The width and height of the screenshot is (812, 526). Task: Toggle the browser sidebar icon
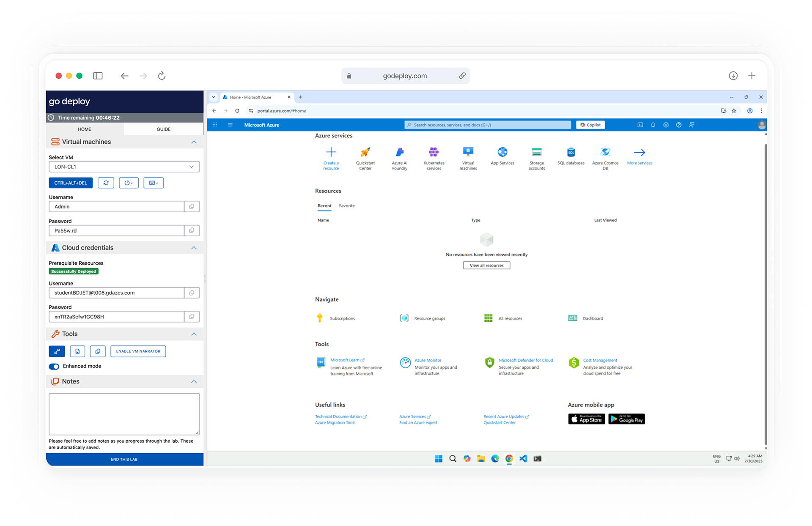(x=98, y=76)
